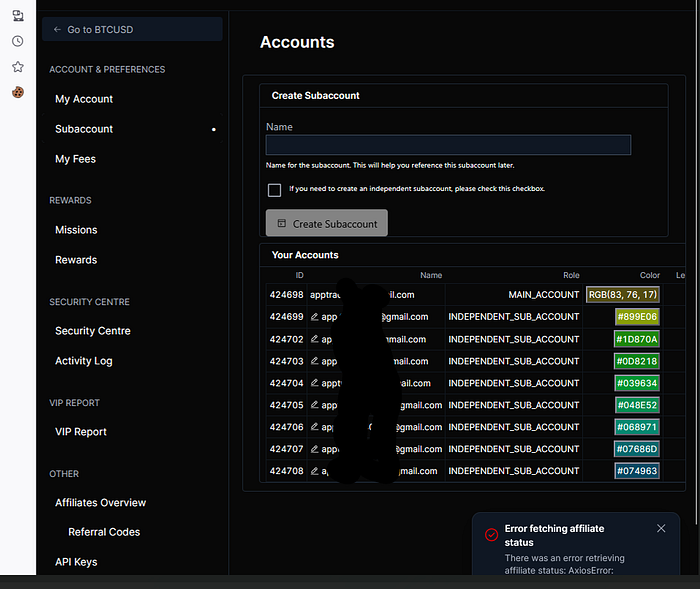Click the #048E52 color swatch
The height and width of the screenshot is (589, 700).
pyautogui.click(x=637, y=405)
